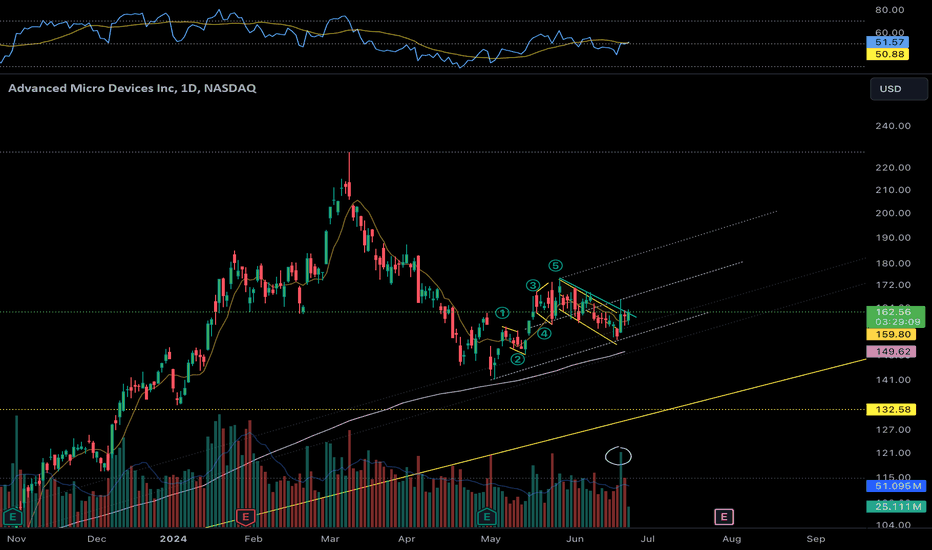Image resolution: width=932 pixels, height=550 pixels.
Task: Select the ellipse drawn over the volume spike
Action: [x=618, y=456]
